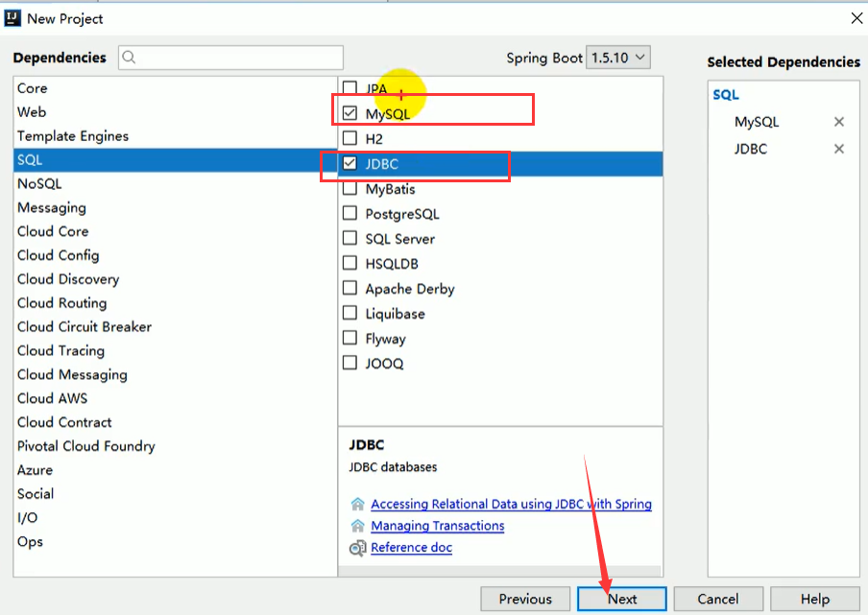Viewport: 868px width, 615px height.
Task: Click guide icon beside Managing Transactions link
Action: 357,526
